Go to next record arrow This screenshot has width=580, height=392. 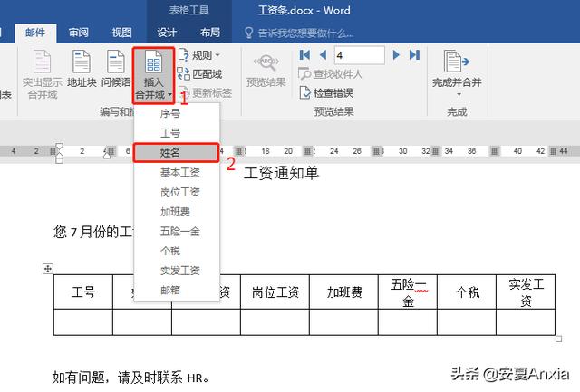pos(396,55)
